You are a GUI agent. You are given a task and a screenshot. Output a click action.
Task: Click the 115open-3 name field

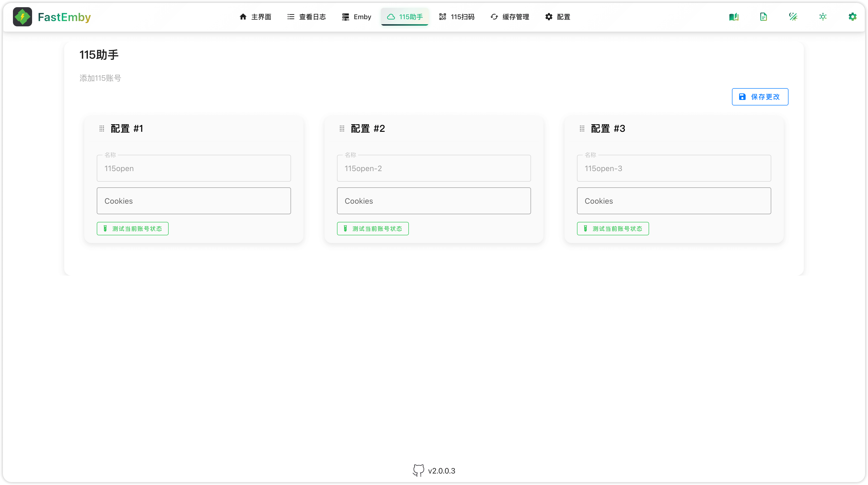(x=674, y=168)
